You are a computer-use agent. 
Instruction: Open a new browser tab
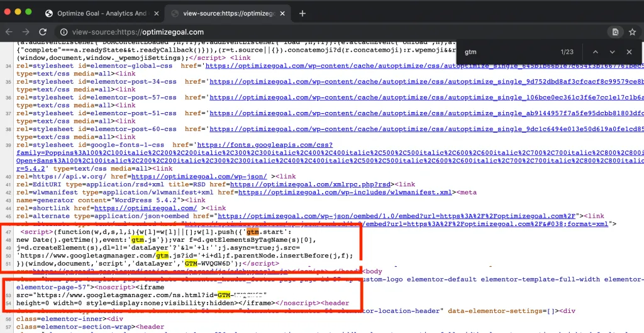303,14
